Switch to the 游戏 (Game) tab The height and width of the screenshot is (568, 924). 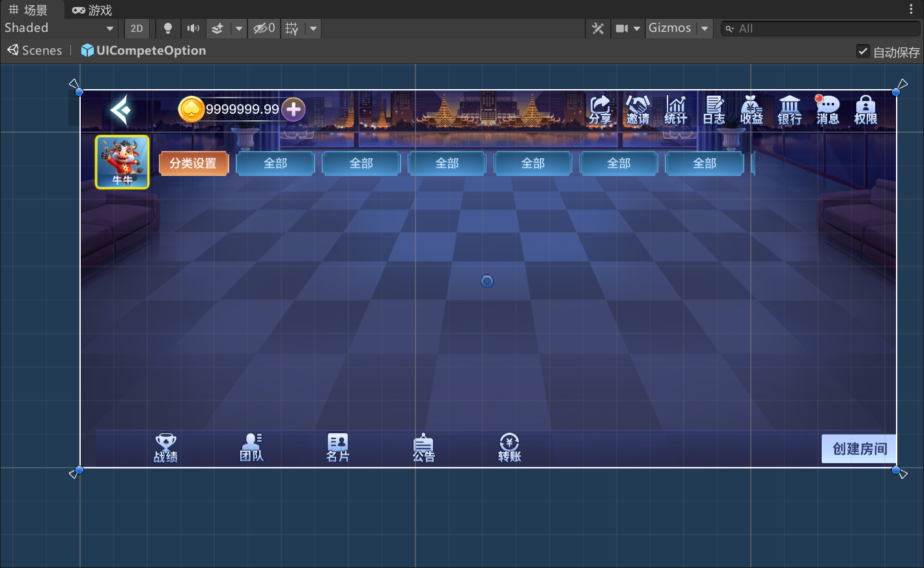pos(92,10)
